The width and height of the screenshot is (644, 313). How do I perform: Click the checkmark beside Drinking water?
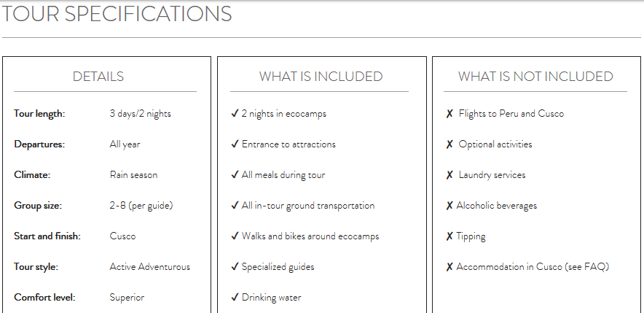coord(235,298)
